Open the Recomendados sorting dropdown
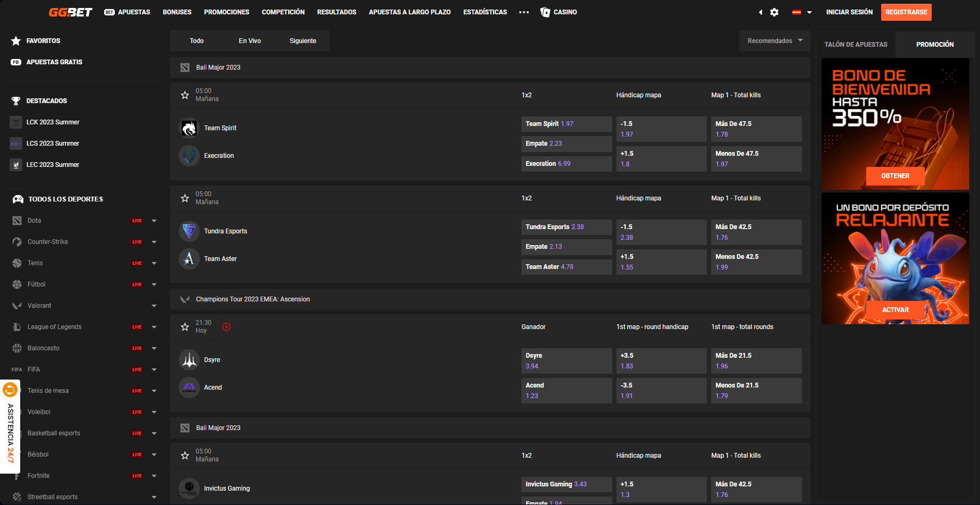The height and width of the screenshot is (505, 980). pos(774,41)
